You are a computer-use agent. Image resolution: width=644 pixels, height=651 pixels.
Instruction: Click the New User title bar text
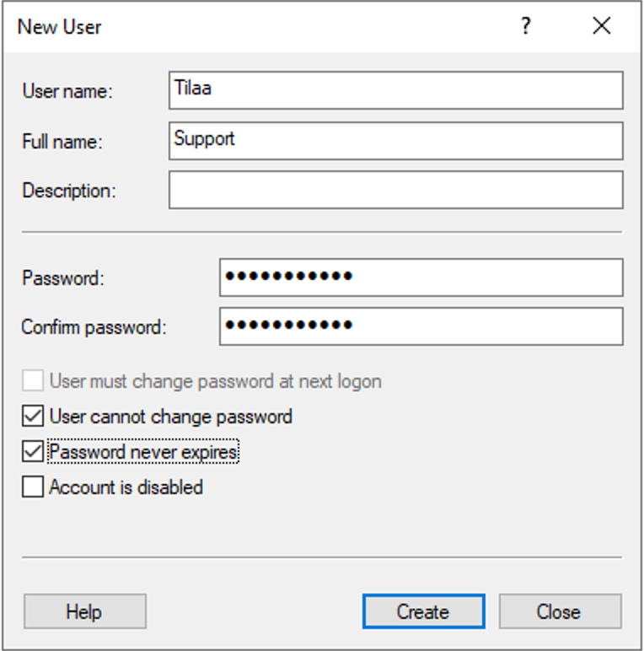pyautogui.click(x=59, y=27)
